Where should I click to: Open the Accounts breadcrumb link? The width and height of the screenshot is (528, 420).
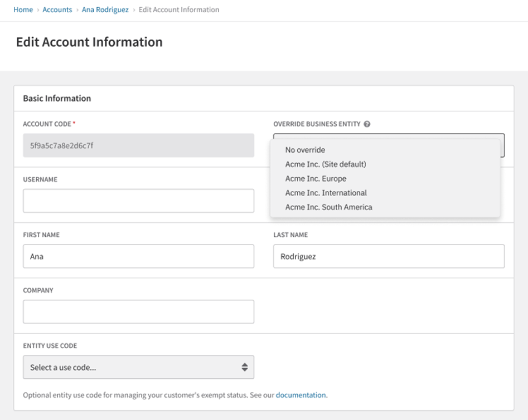[x=57, y=9]
